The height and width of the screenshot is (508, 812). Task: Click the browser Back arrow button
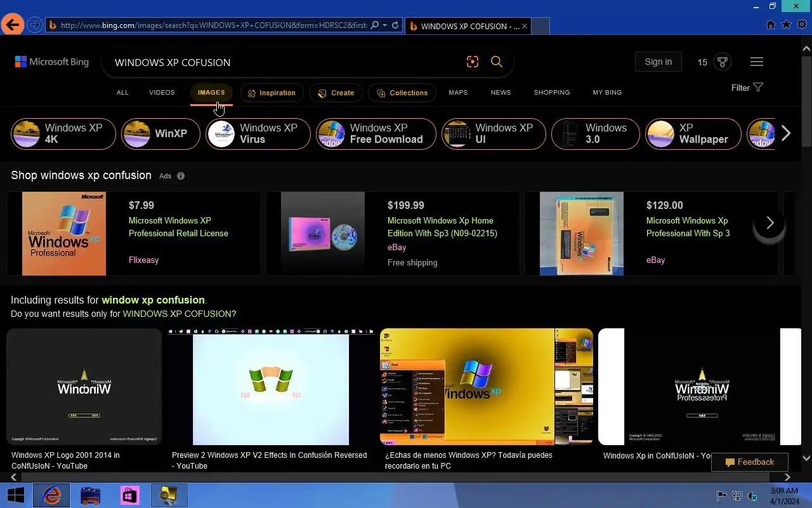point(12,25)
